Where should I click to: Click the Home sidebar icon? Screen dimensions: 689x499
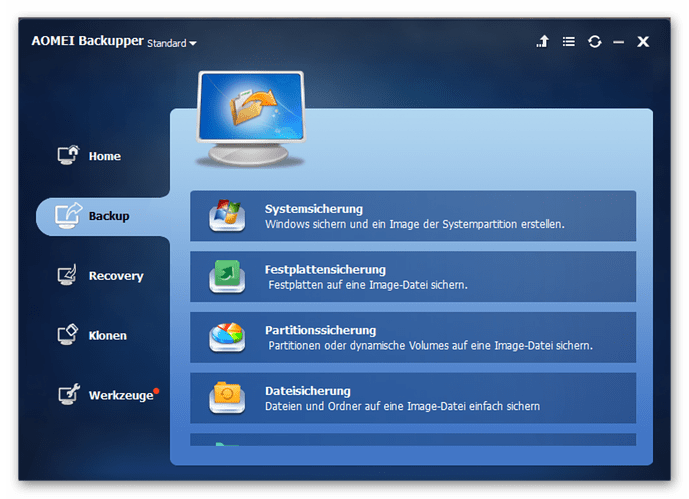point(68,155)
